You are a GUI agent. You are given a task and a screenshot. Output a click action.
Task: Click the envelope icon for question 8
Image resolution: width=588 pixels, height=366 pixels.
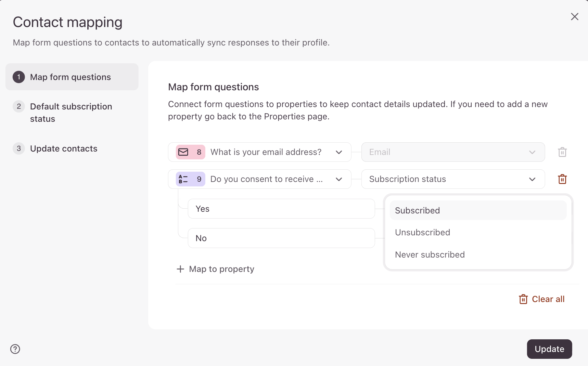click(x=183, y=152)
